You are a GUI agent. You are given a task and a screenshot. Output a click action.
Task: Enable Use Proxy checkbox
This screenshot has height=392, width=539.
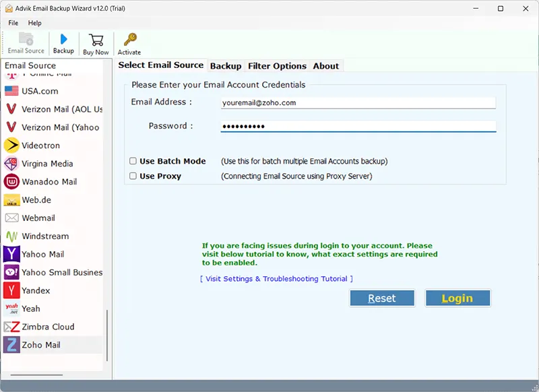tap(133, 176)
